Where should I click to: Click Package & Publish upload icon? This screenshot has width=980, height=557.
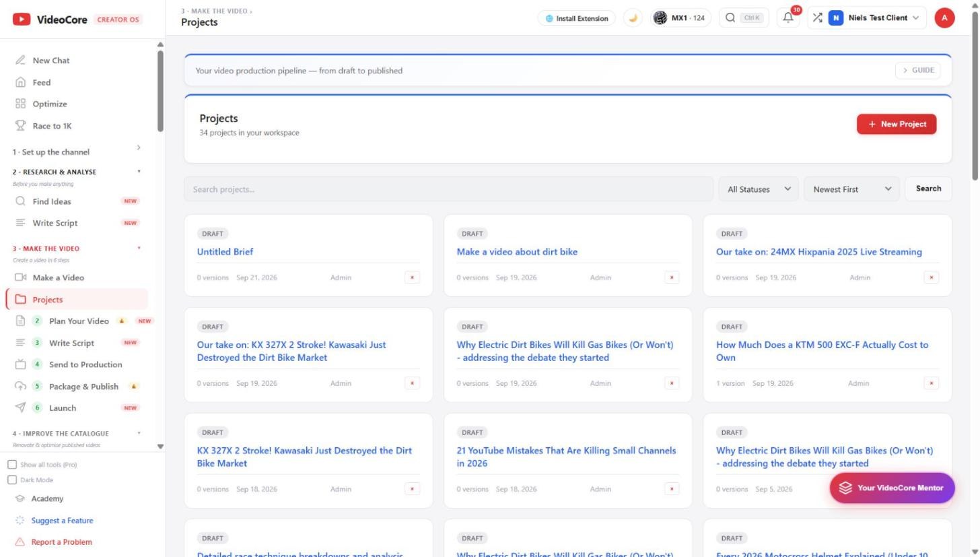coord(20,387)
